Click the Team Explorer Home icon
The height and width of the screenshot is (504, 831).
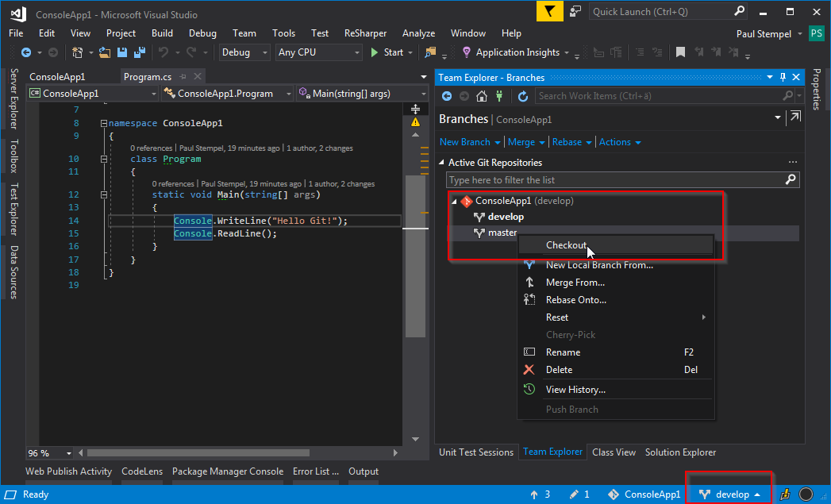pyautogui.click(x=483, y=96)
